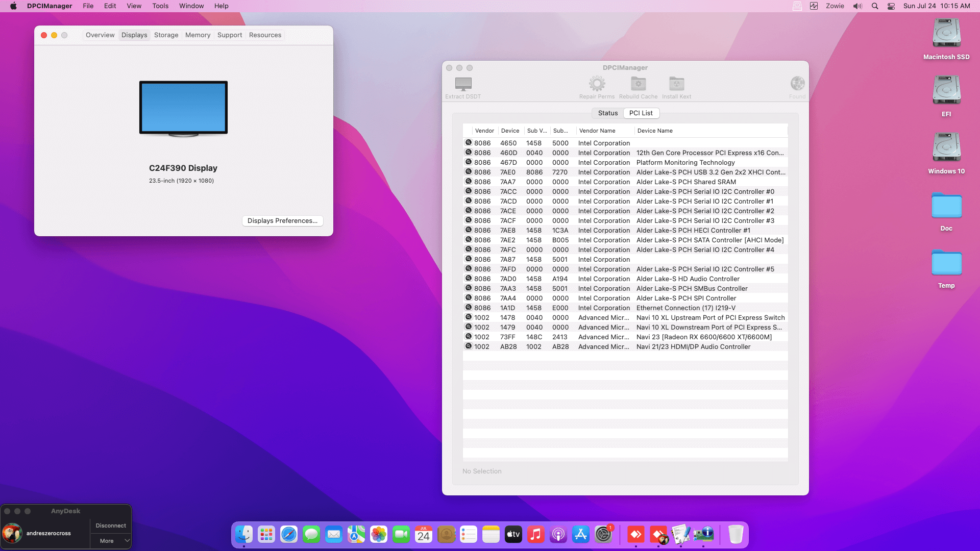The width and height of the screenshot is (980, 551).
Task: Select the Navi 21/23 HDMI/DP Audio Controller row
Action: point(625,347)
